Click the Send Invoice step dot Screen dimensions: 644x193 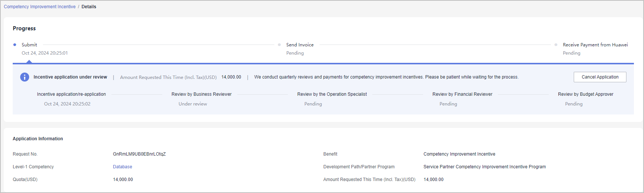279,45
